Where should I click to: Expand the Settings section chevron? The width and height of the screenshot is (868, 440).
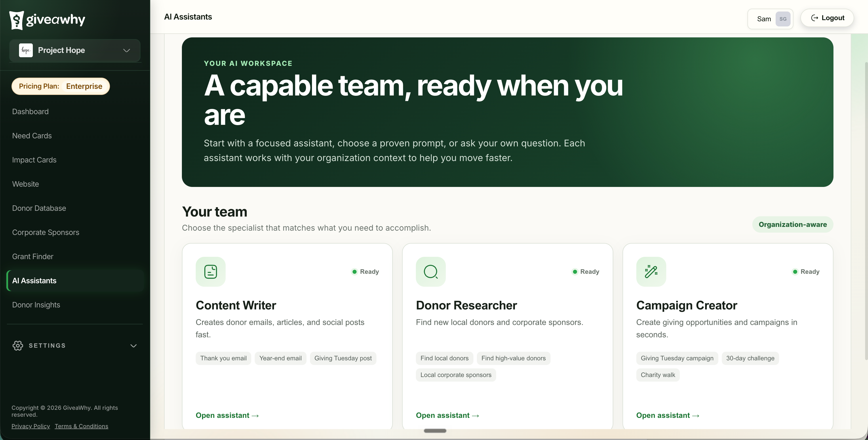[134, 346]
